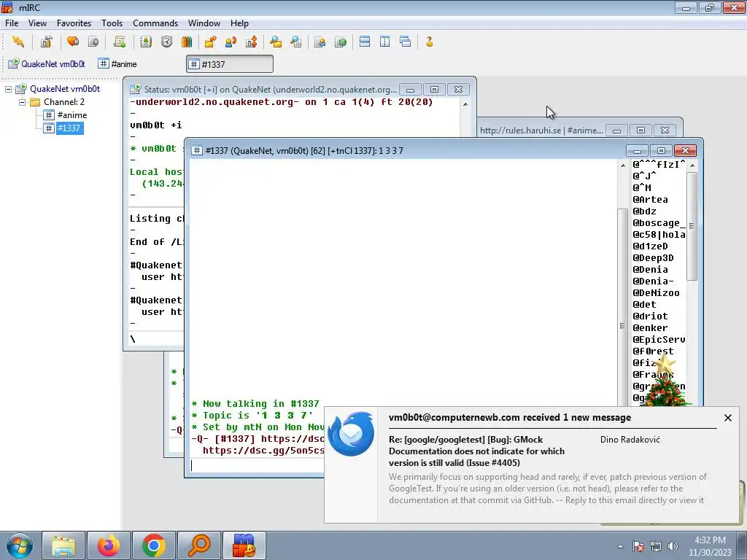Select nick @^^^fIzI^ in nick list
The image size is (747, 560).
(x=659, y=164)
